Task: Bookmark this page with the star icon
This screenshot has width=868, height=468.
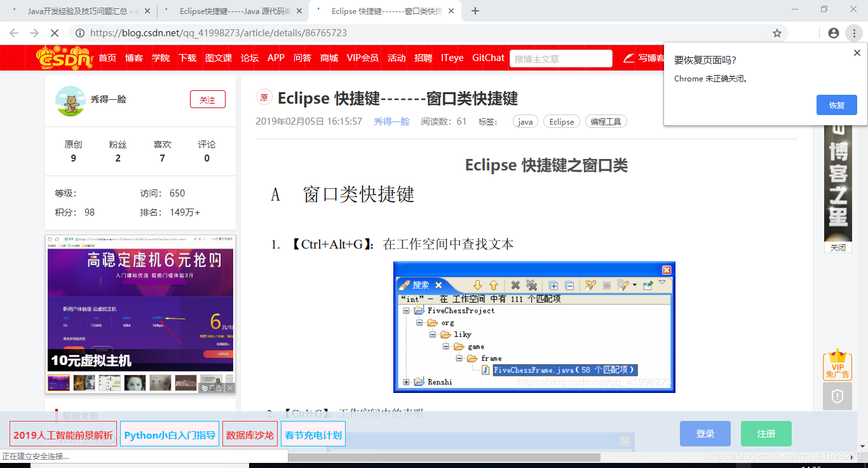Action: point(776,33)
